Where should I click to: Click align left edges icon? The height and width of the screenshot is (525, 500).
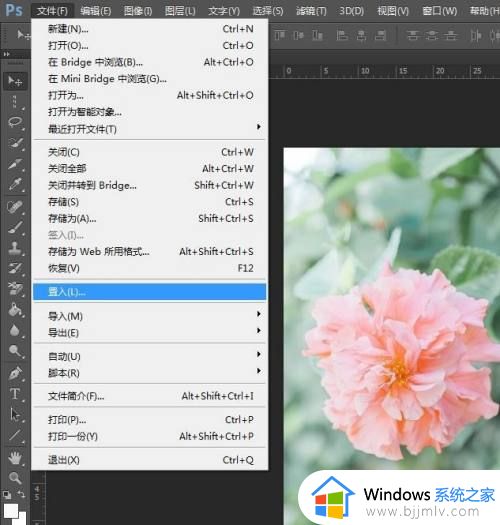(x=342, y=35)
